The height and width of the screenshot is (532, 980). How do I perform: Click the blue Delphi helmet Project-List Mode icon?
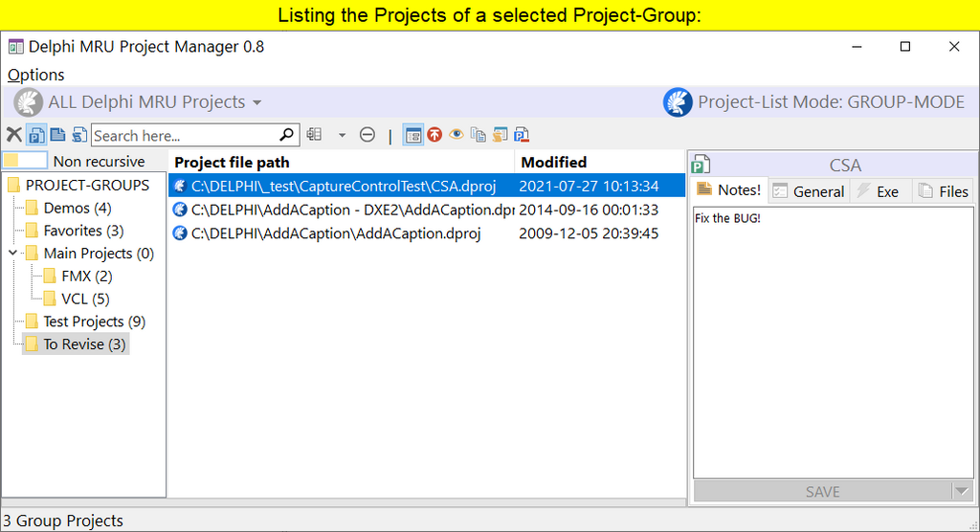point(678,102)
